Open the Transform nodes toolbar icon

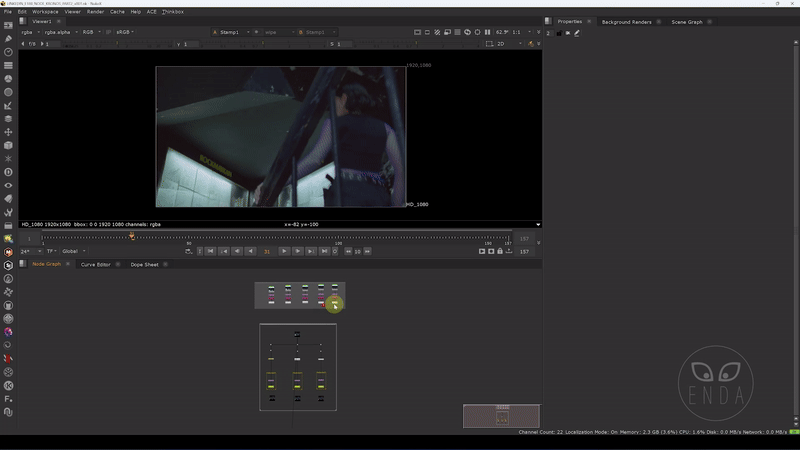pos(9,132)
